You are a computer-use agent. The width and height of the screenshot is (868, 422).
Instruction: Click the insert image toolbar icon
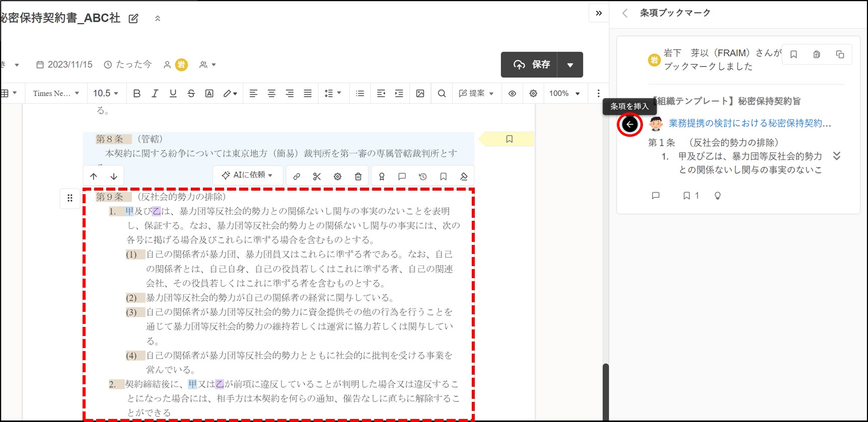[x=420, y=94]
